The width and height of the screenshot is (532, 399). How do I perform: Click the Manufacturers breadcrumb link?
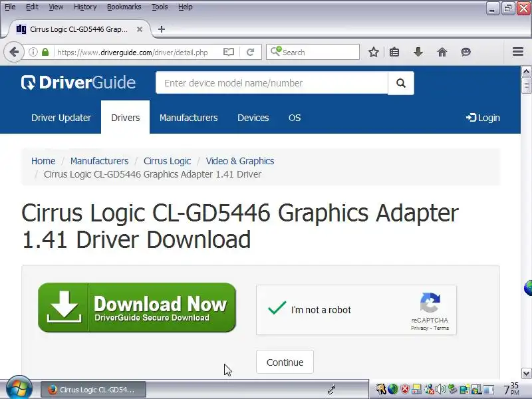(x=99, y=161)
